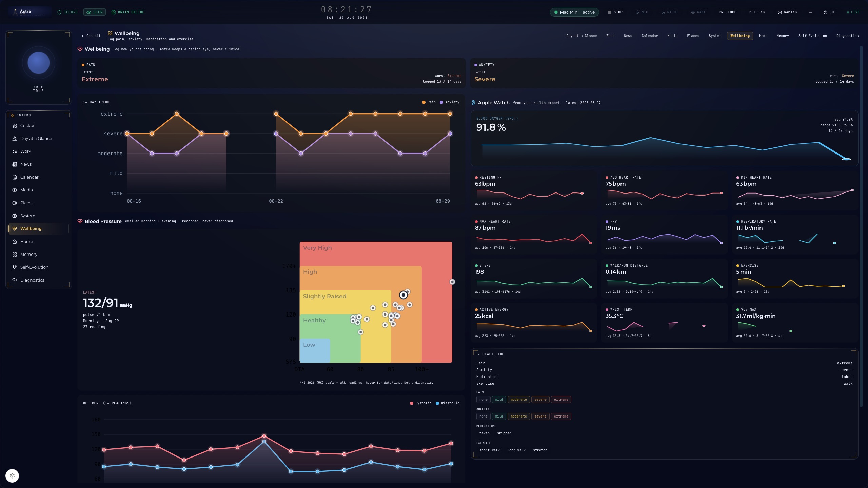The height and width of the screenshot is (488, 868).
Task: Click the QUIT power icon
Action: click(x=826, y=12)
